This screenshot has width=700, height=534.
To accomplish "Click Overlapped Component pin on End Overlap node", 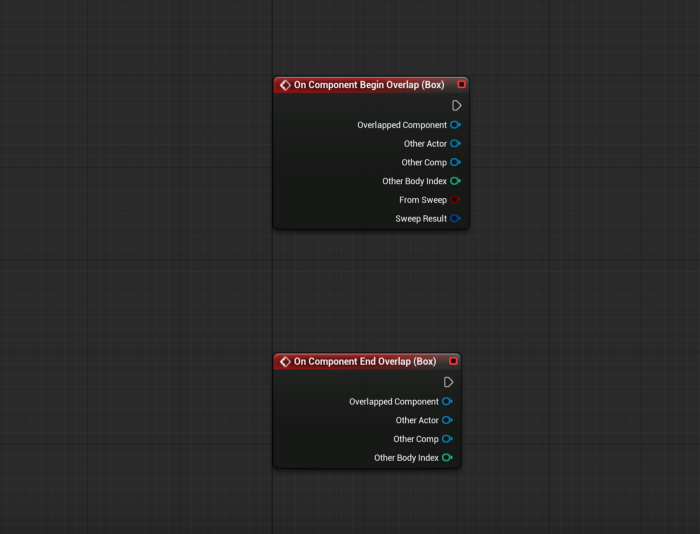I will (447, 401).
